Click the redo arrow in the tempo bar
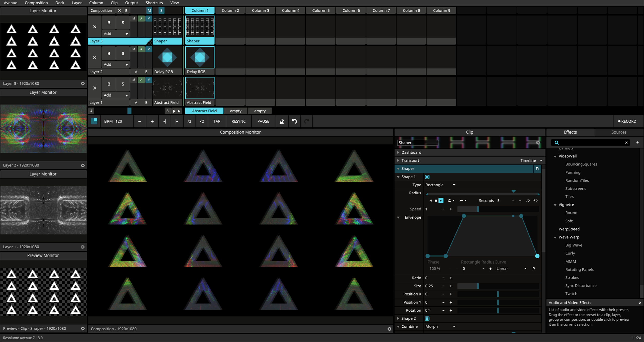Image resolution: width=644 pixels, height=342 pixels. (306, 121)
